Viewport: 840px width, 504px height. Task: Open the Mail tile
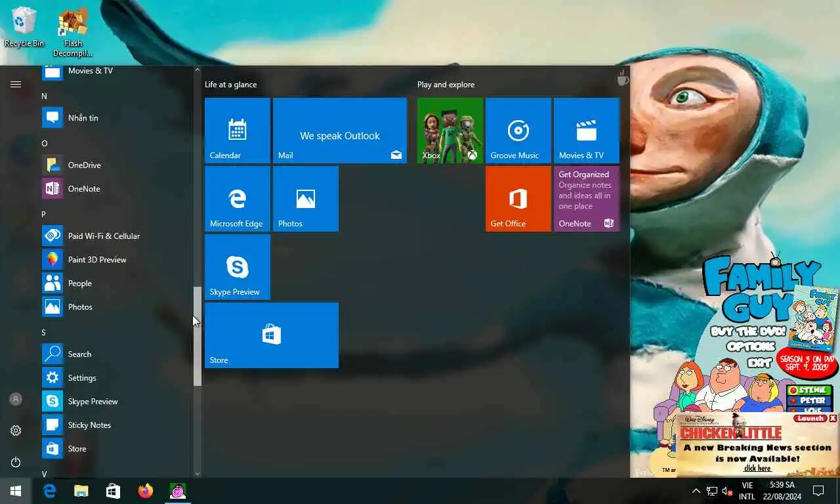tap(340, 131)
